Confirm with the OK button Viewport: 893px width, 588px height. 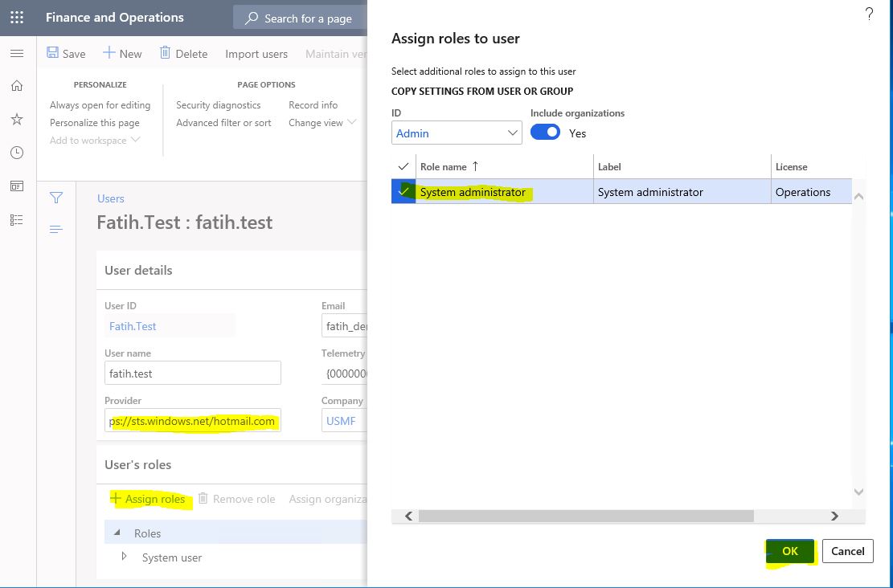point(790,551)
